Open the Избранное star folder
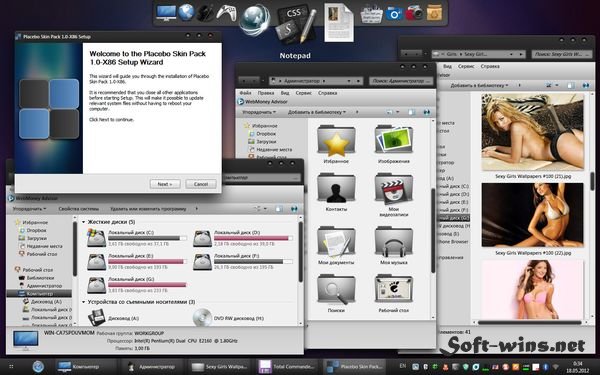The image size is (600, 375). click(x=336, y=141)
